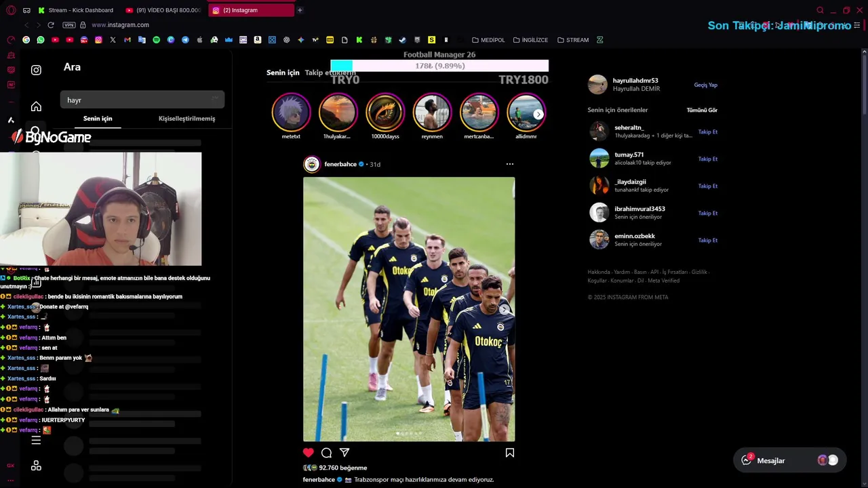This screenshot has height=488, width=868.
Task: Click the Hakkında footer link
Action: point(599,272)
